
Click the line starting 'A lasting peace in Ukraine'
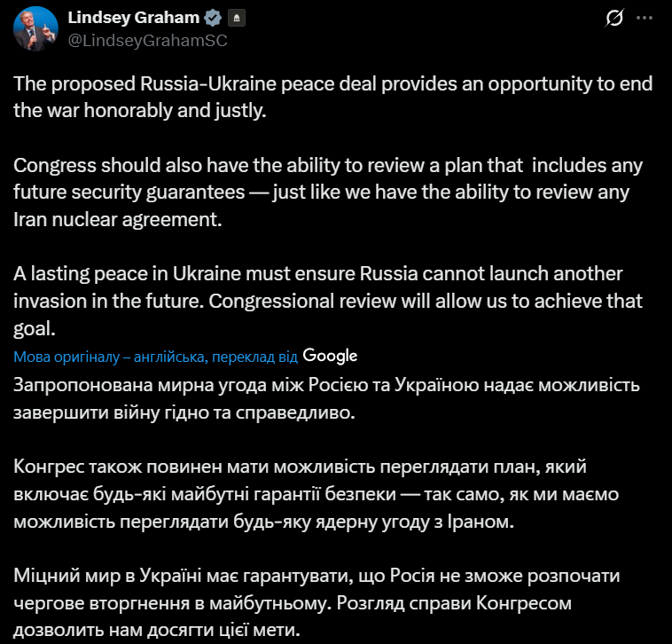[x=318, y=273]
